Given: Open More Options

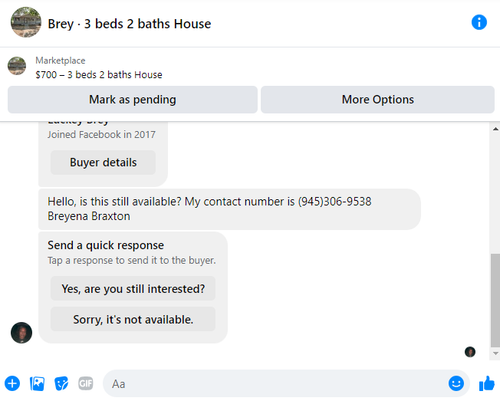Looking at the screenshot, I should [x=378, y=100].
